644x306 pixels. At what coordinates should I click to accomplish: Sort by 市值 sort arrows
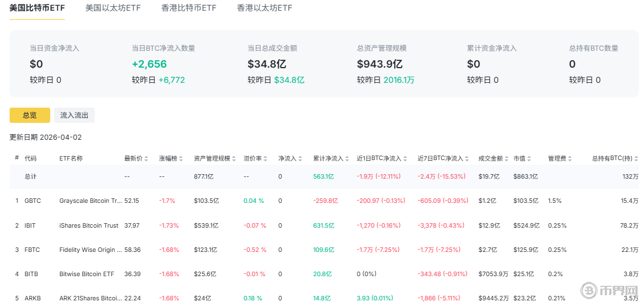click(x=530, y=159)
